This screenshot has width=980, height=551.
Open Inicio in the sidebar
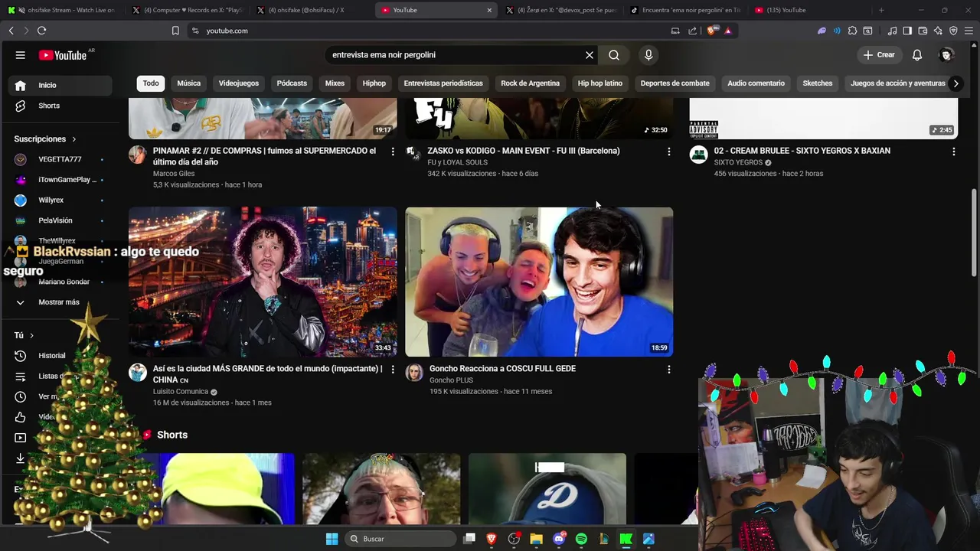click(60, 86)
